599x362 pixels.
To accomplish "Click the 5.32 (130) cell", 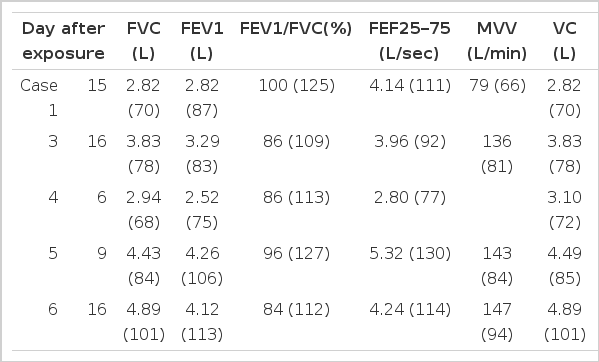I will (410, 254).
